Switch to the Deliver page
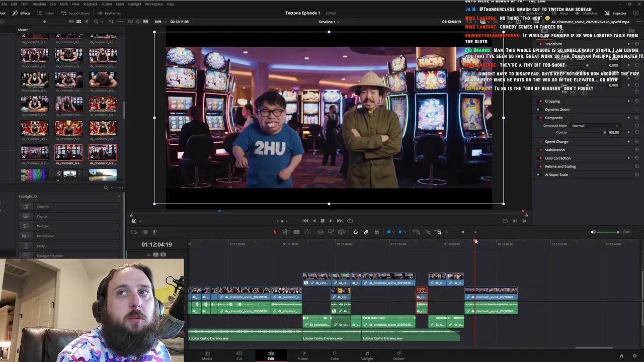The image size is (644, 362). click(x=399, y=356)
